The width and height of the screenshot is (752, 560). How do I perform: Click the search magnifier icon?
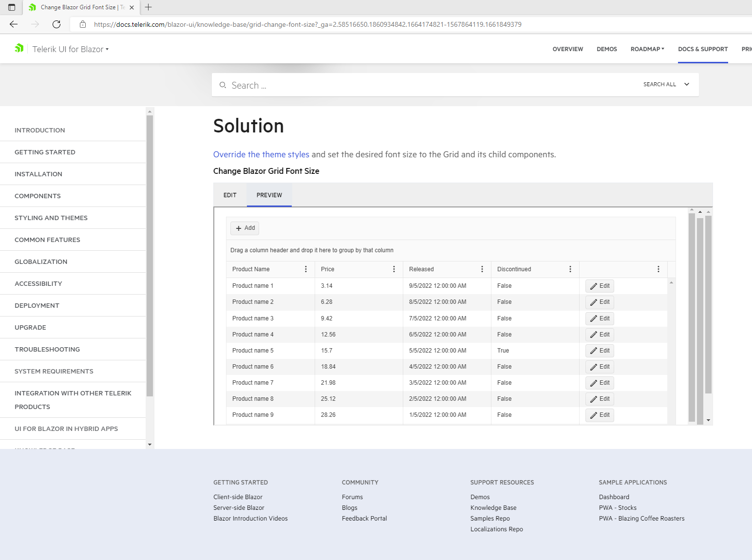click(223, 85)
